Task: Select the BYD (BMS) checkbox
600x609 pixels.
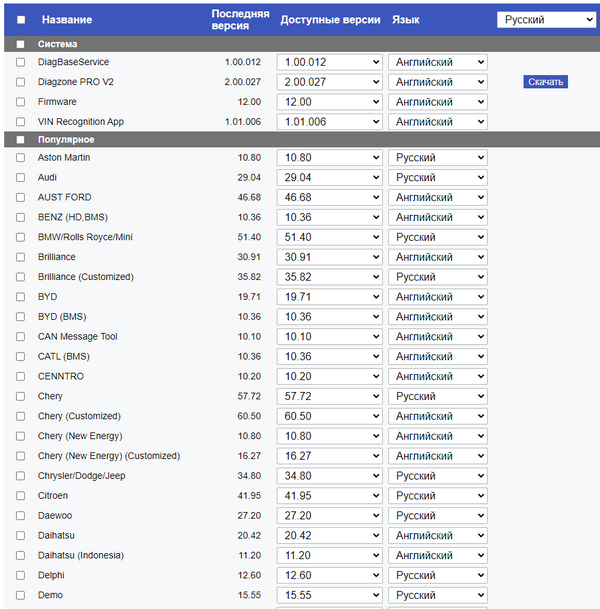Action: point(20,317)
